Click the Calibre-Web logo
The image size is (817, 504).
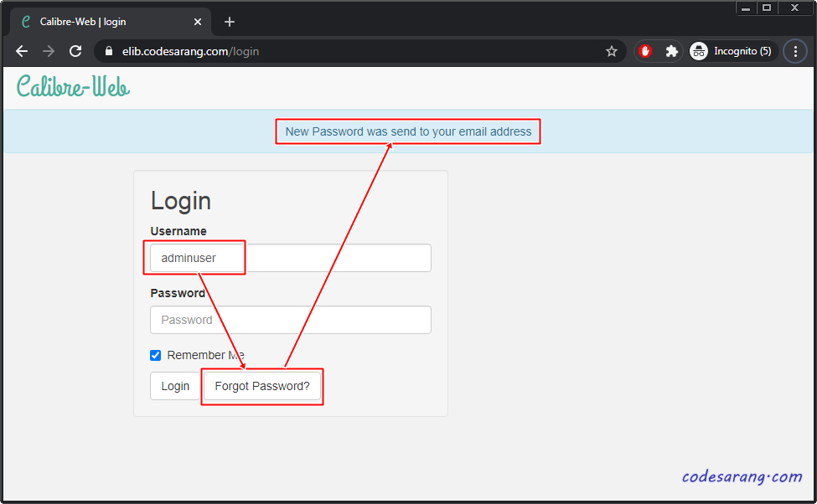click(73, 86)
